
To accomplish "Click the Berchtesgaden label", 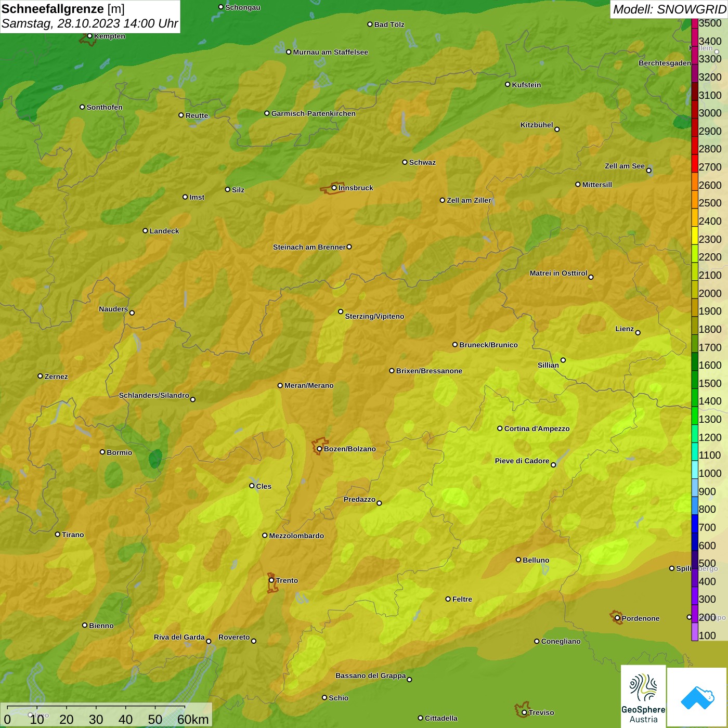I will pyautogui.click(x=665, y=63).
